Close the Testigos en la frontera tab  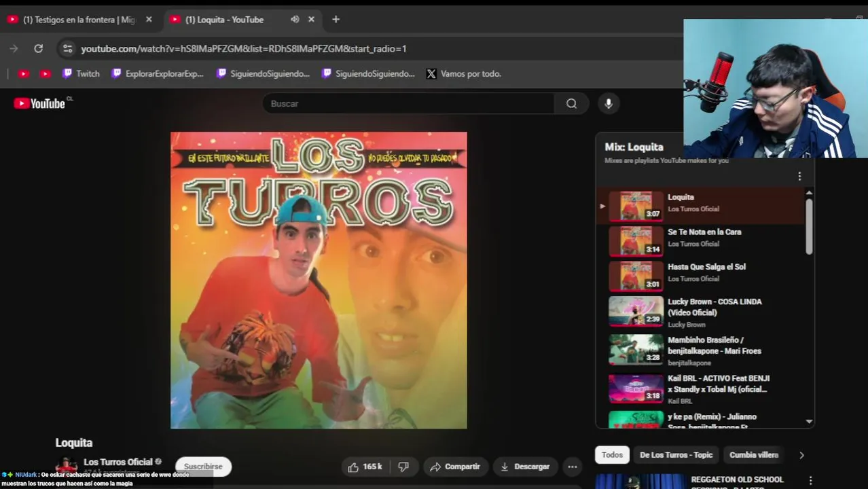(149, 19)
